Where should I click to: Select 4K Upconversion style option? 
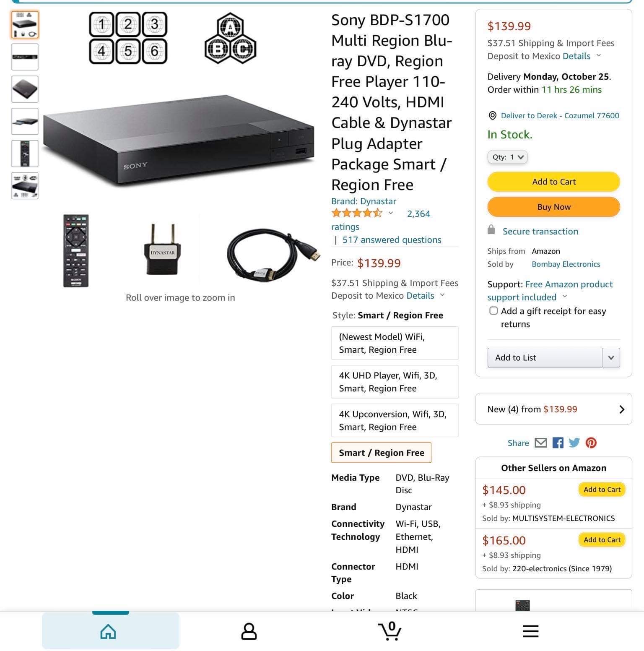point(395,420)
